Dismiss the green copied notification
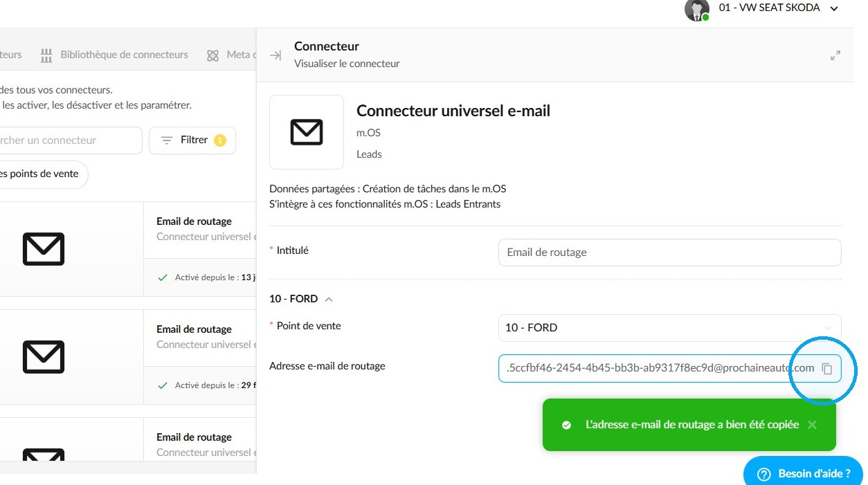This screenshot has width=868, height=485. click(x=812, y=425)
